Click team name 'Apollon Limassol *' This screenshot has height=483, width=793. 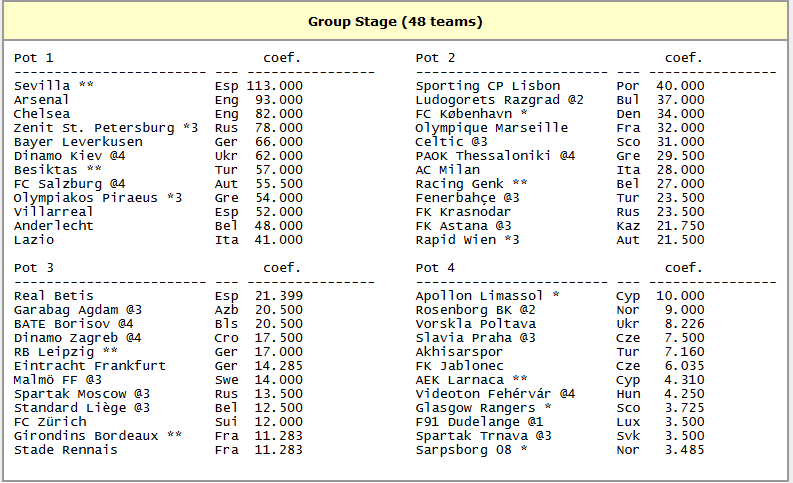(488, 296)
